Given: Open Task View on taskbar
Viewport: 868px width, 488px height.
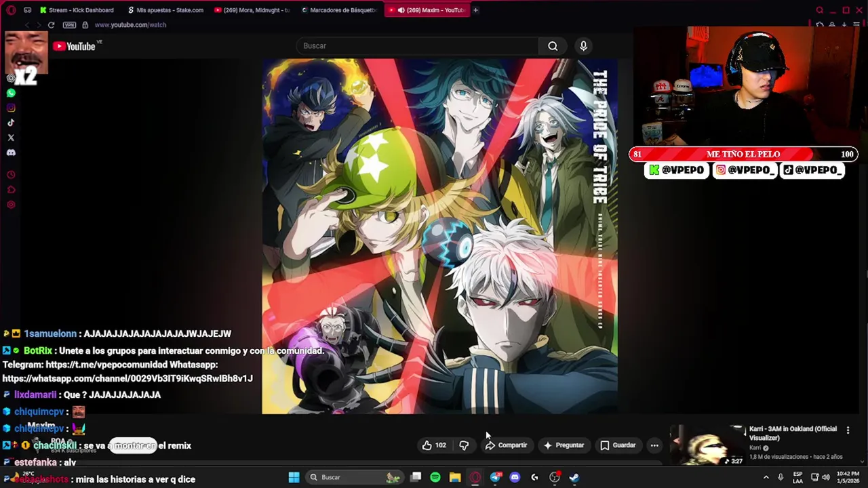Looking at the screenshot, I should point(416,477).
